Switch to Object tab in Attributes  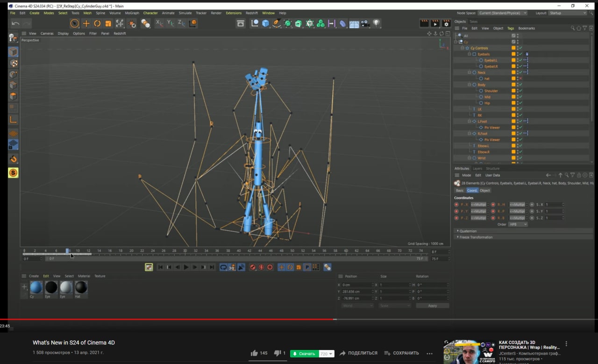click(x=485, y=190)
